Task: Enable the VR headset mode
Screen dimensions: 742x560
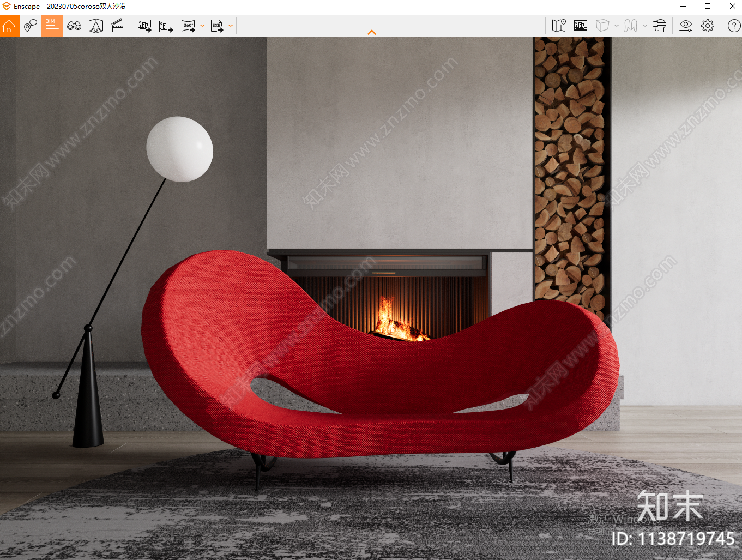Action: tap(659, 26)
